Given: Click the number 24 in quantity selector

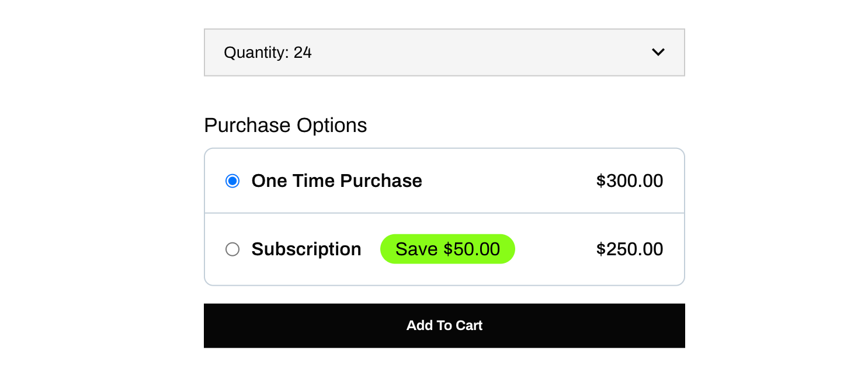Looking at the screenshot, I should coord(303,53).
